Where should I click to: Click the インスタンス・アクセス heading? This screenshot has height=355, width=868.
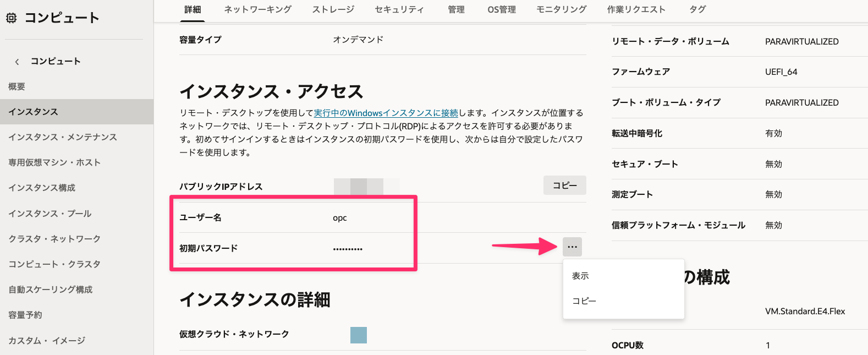(271, 91)
